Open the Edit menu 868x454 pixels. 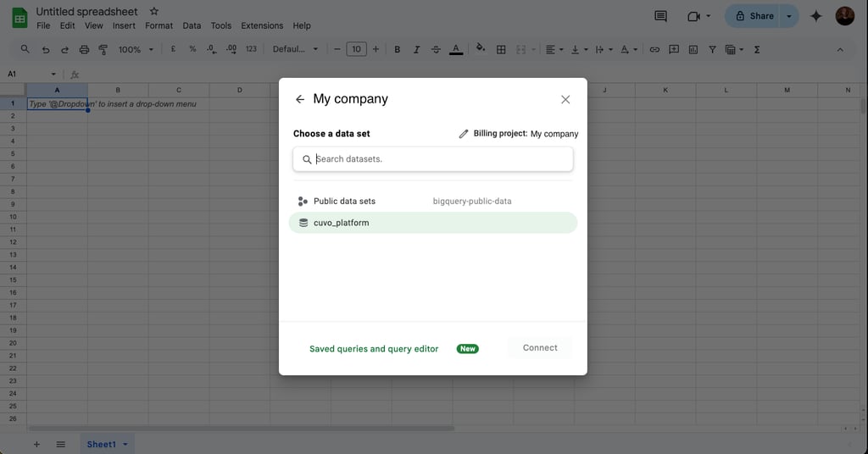pos(68,25)
